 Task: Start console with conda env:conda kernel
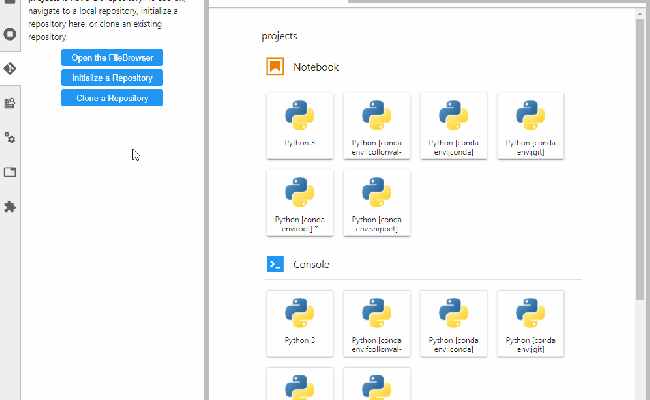pyautogui.click(x=454, y=323)
